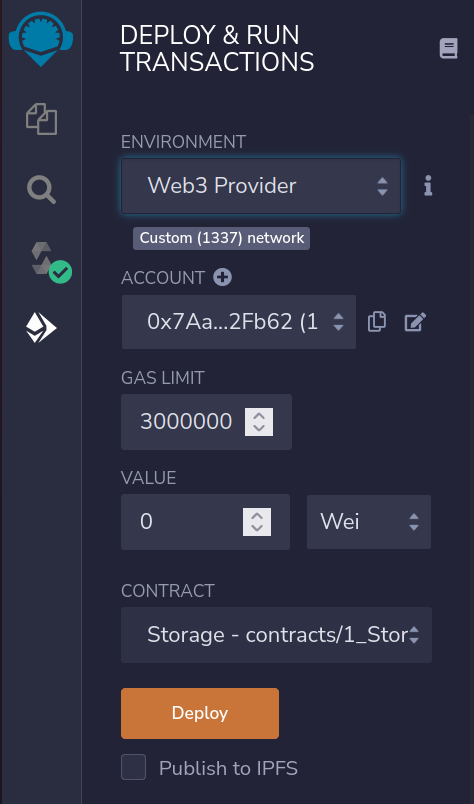Open the Remix home logo icon

[41, 39]
